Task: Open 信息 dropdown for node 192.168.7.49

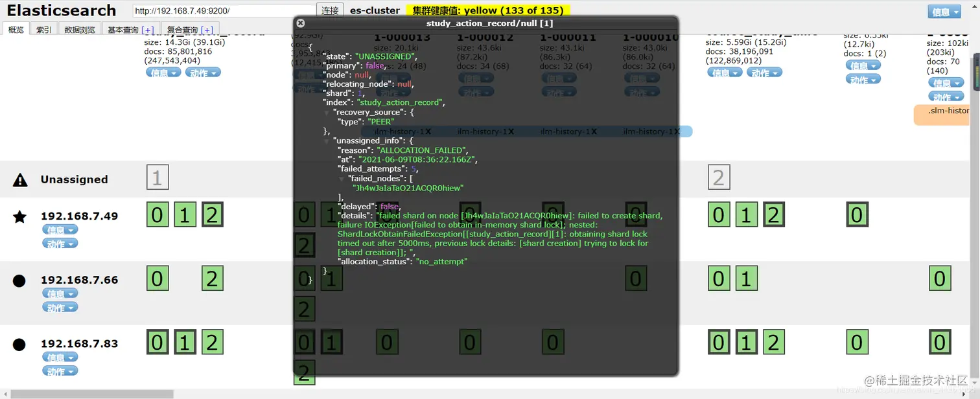Action: click(x=60, y=230)
